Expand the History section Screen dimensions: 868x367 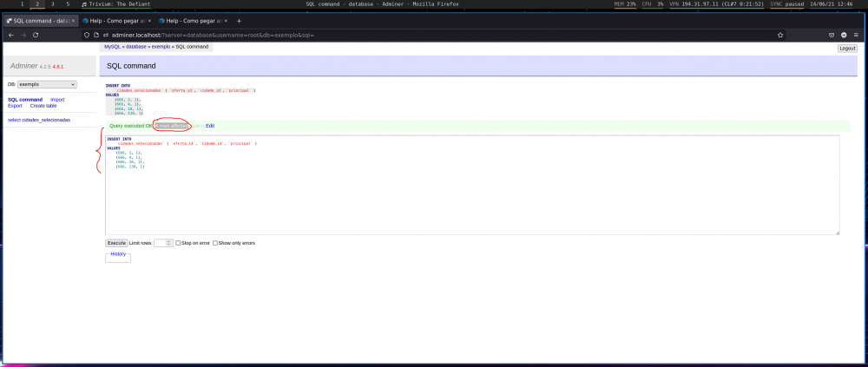(x=117, y=254)
